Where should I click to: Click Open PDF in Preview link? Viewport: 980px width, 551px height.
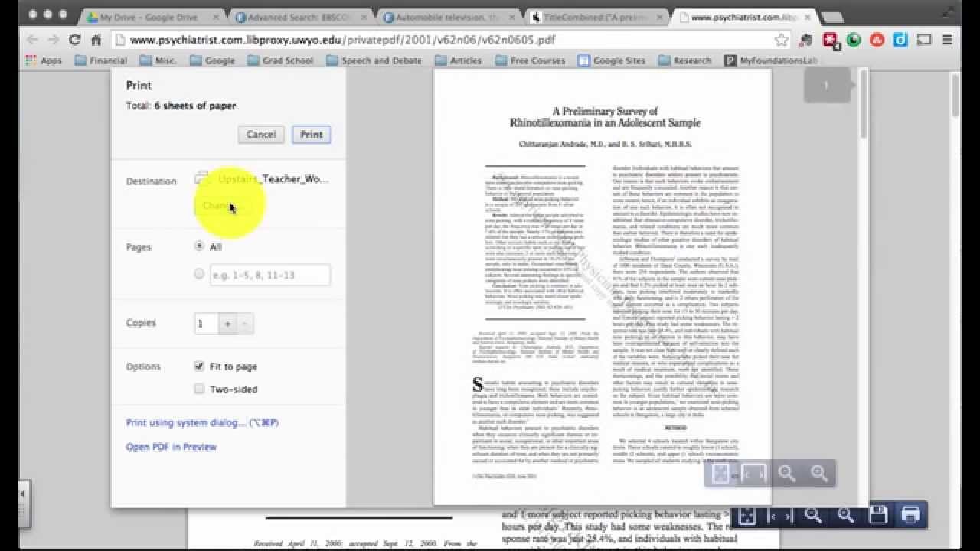pos(171,447)
